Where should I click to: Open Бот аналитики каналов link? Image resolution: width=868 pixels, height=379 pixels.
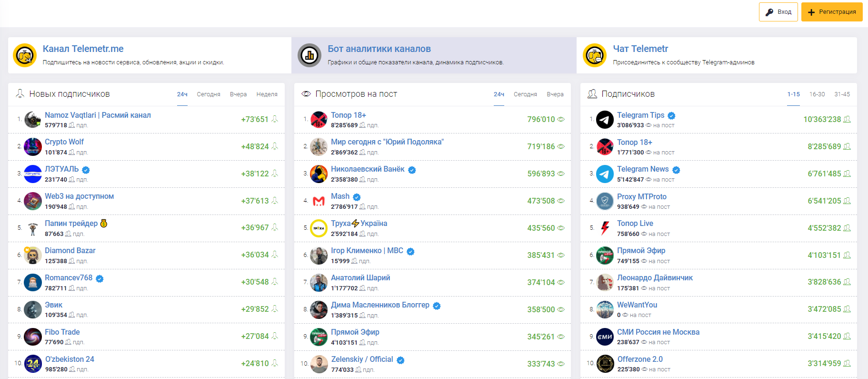(x=379, y=49)
